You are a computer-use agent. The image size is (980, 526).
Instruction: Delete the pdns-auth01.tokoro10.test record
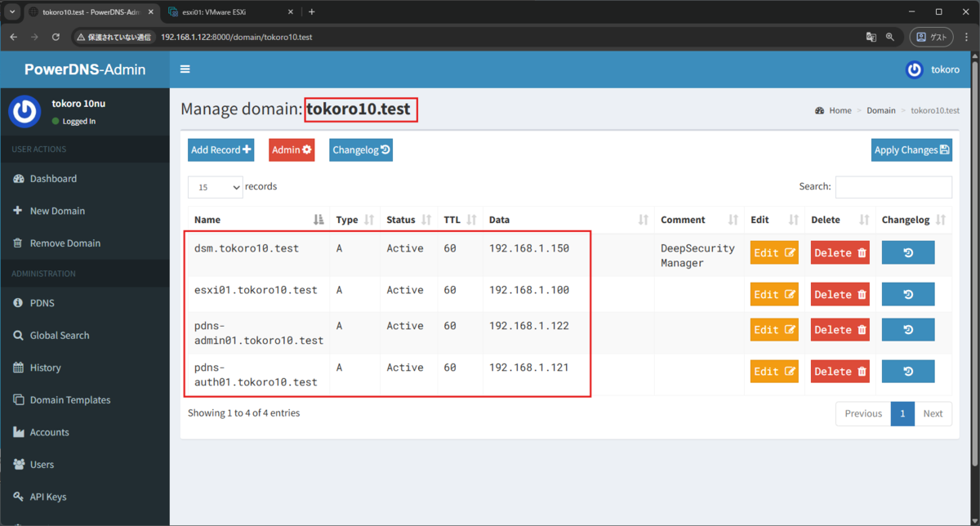tap(840, 372)
